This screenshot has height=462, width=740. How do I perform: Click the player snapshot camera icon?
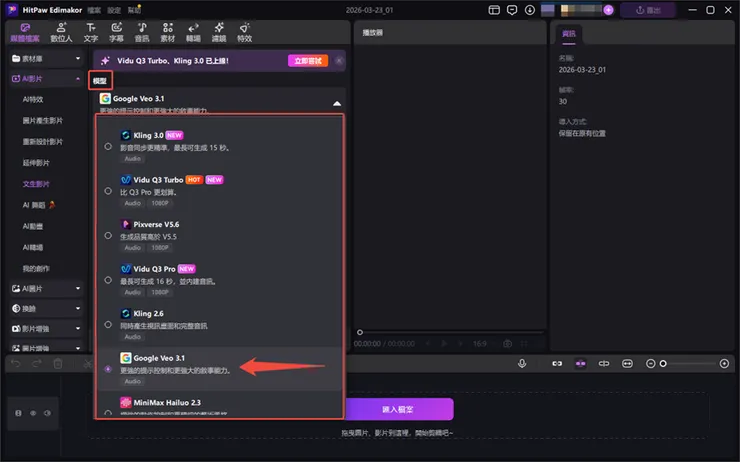coord(507,344)
